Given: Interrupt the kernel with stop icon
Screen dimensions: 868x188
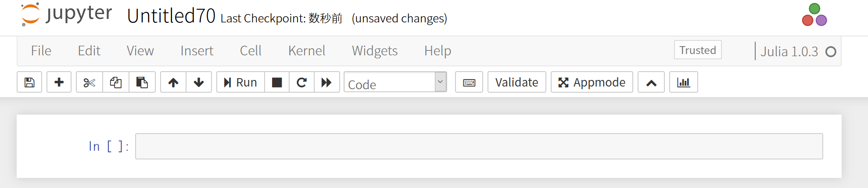Looking at the screenshot, I should click(277, 82).
